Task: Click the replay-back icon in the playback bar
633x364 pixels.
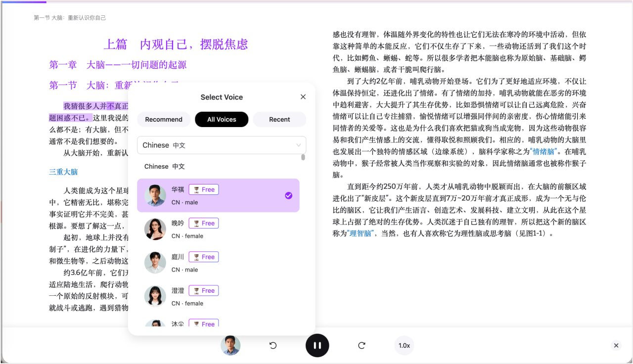Action: pos(272,345)
